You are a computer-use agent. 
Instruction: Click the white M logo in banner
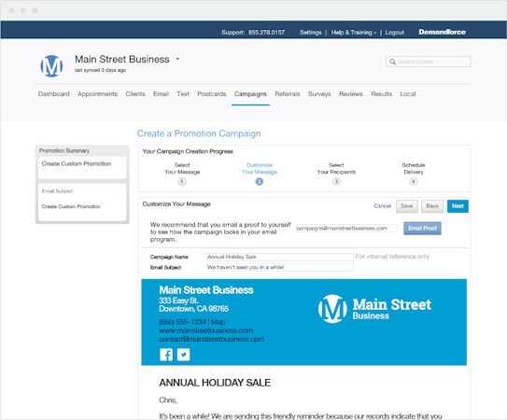pos(332,309)
